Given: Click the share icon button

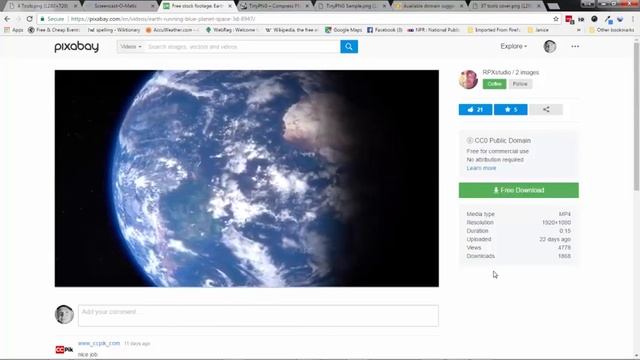Looking at the screenshot, I should click(x=546, y=109).
